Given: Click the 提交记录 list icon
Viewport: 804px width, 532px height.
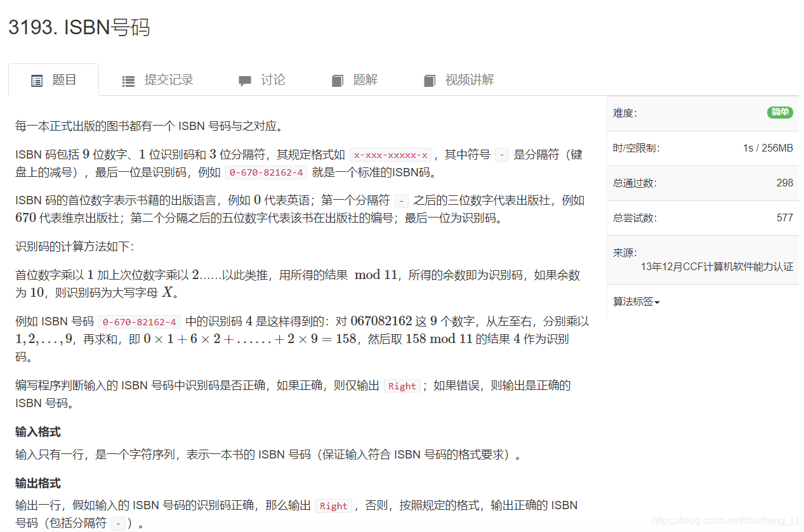Looking at the screenshot, I should click(128, 81).
